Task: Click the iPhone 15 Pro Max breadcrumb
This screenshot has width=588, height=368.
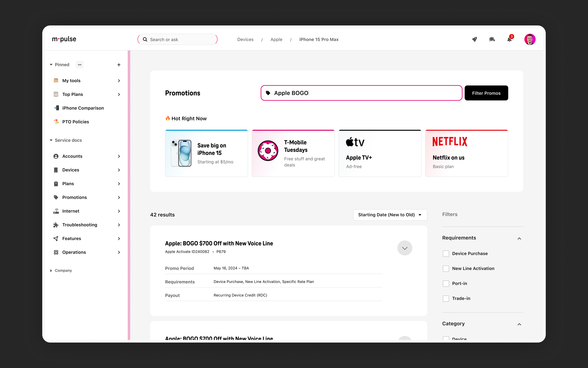Action: pyautogui.click(x=319, y=39)
